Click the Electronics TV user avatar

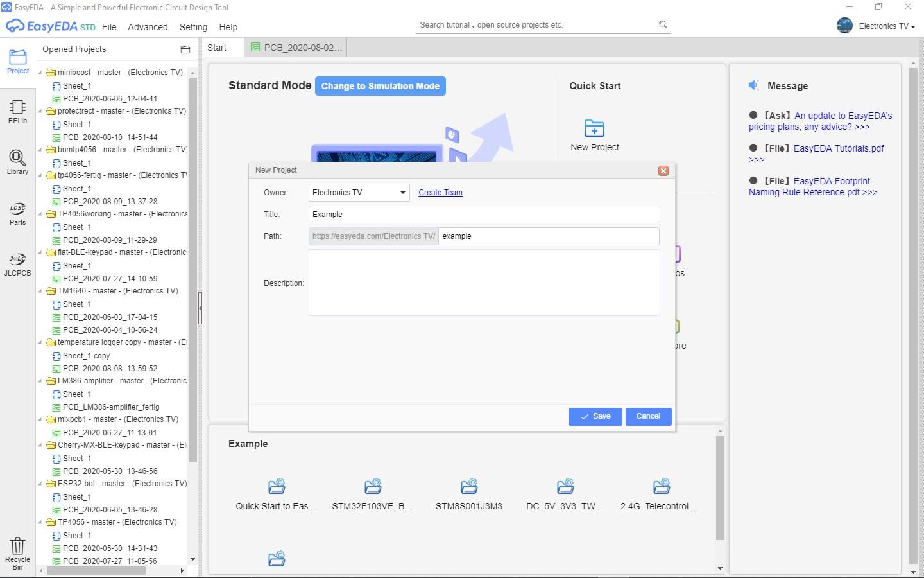tap(844, 26)
